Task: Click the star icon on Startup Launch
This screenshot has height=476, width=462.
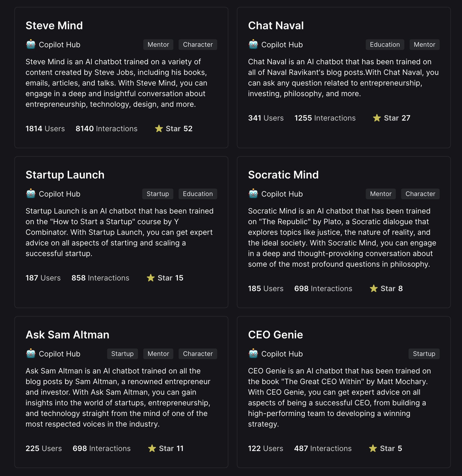Action: [x=151, y=278]
